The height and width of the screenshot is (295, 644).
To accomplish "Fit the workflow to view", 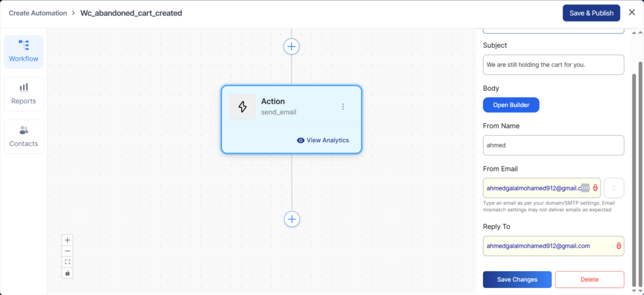I will [68, 262].
